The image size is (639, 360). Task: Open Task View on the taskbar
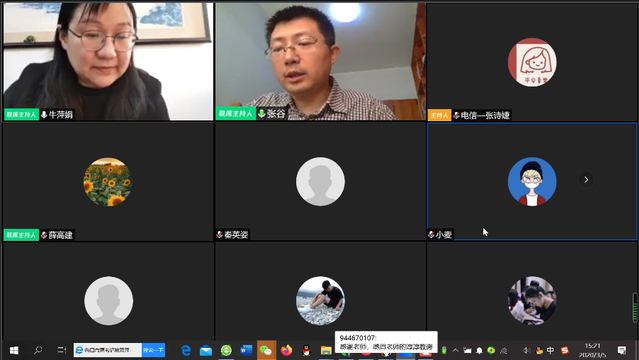(62, 350)
